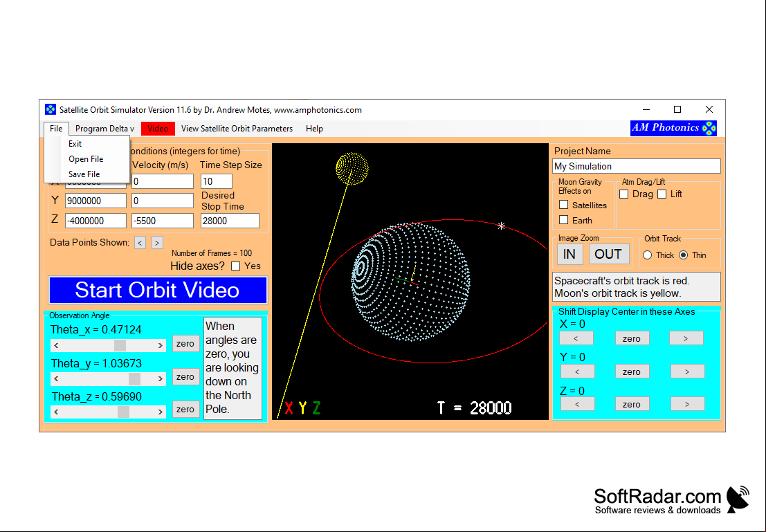Click the Z velocity field showing -5500
766x532 pixels.
(163, 221)
